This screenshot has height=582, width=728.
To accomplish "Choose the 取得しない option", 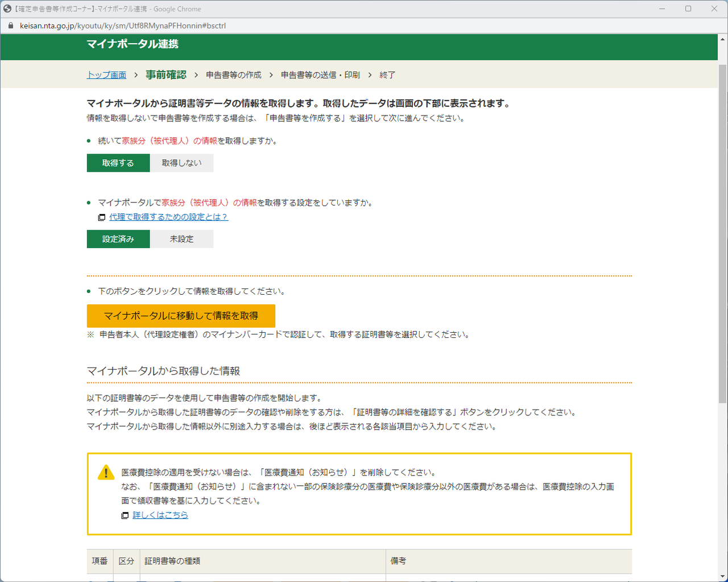I will click(x=182, y=163).
